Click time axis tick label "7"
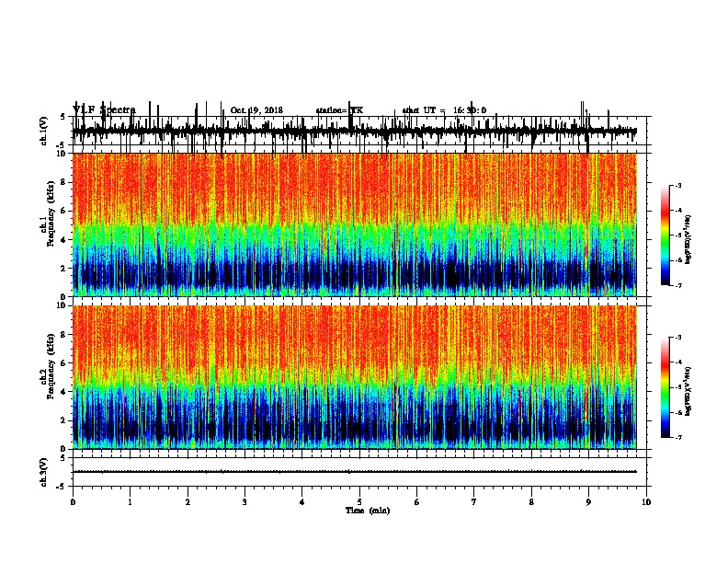Screen dimensions: 728x563 (x=474, y=501)
